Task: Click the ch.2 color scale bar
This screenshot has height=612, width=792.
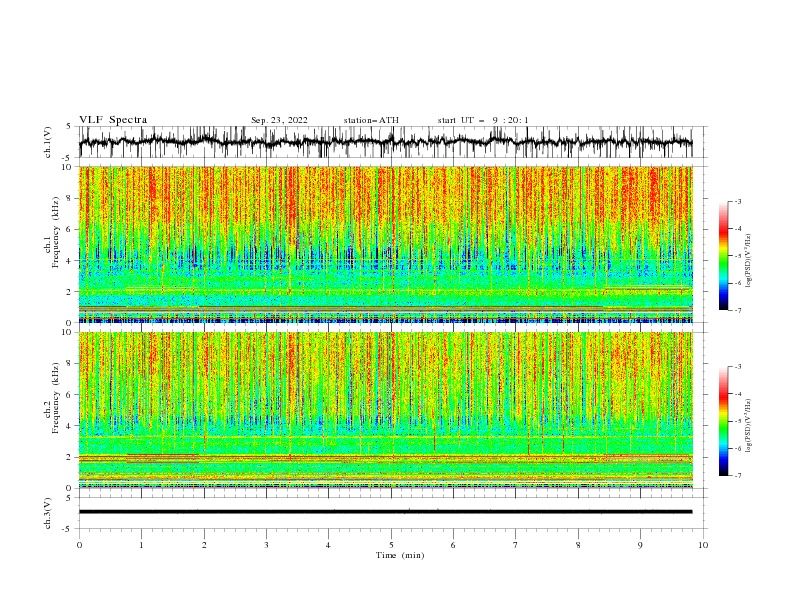Action: point(723,421)
